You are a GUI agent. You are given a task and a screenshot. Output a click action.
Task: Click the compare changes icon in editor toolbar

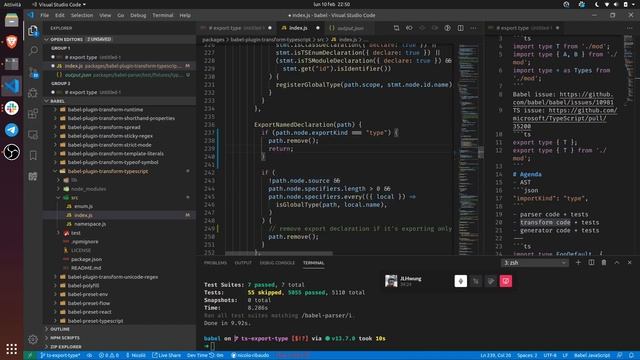(x=396, y=28)
